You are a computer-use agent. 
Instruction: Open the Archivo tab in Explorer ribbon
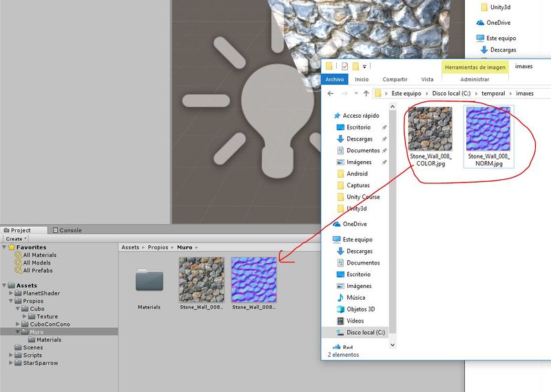[x=335, y=79]
